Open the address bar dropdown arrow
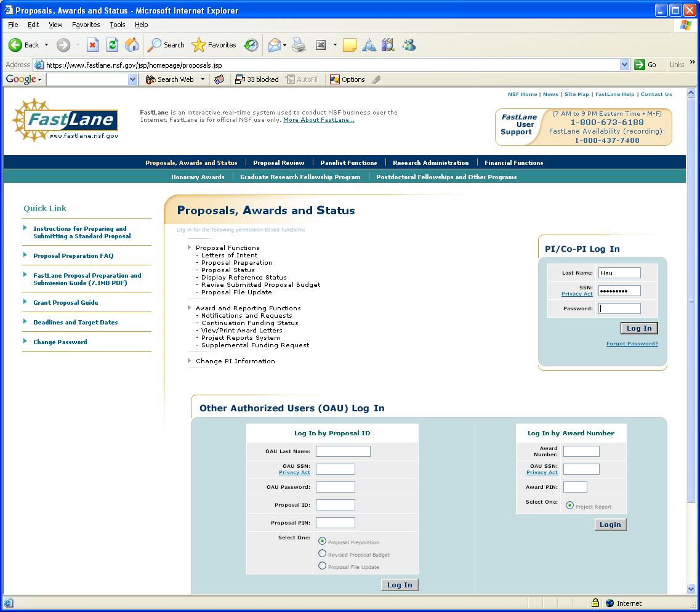The height and width of the screenshot is (612, 700). tap(625, 65)
